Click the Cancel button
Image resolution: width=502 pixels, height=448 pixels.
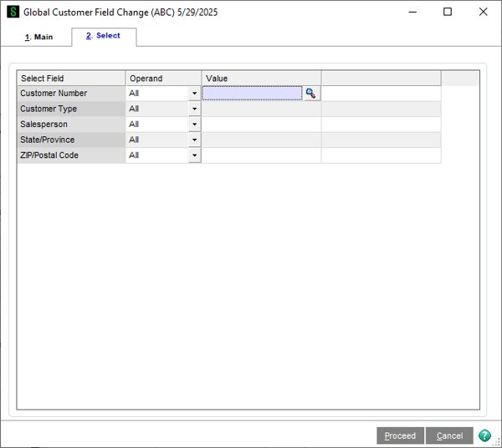pos(449,435)
